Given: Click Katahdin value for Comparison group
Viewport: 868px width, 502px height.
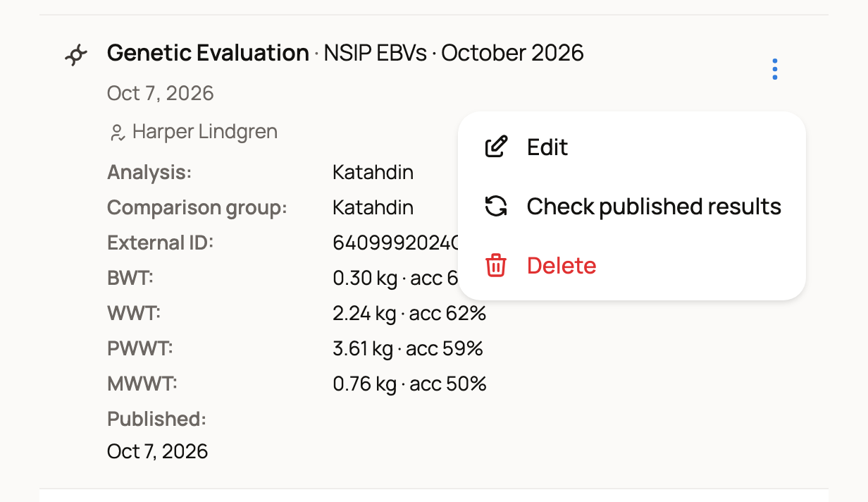Looking at the screenshot, I should point(373,207).
